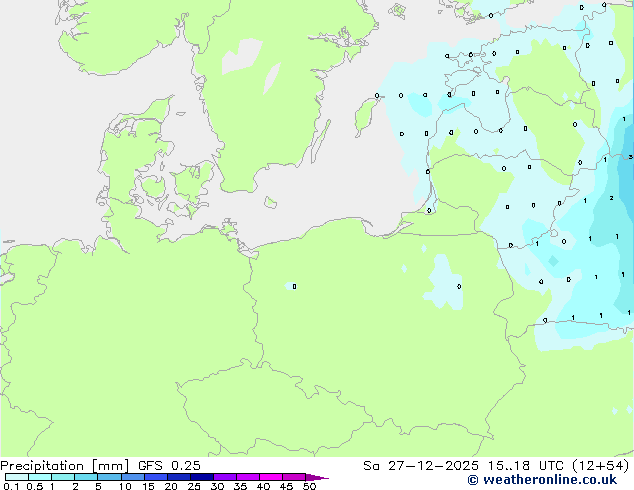The image size is (634, 490).
Task: Click the '0.1' legend scale label
Action: 12,486
